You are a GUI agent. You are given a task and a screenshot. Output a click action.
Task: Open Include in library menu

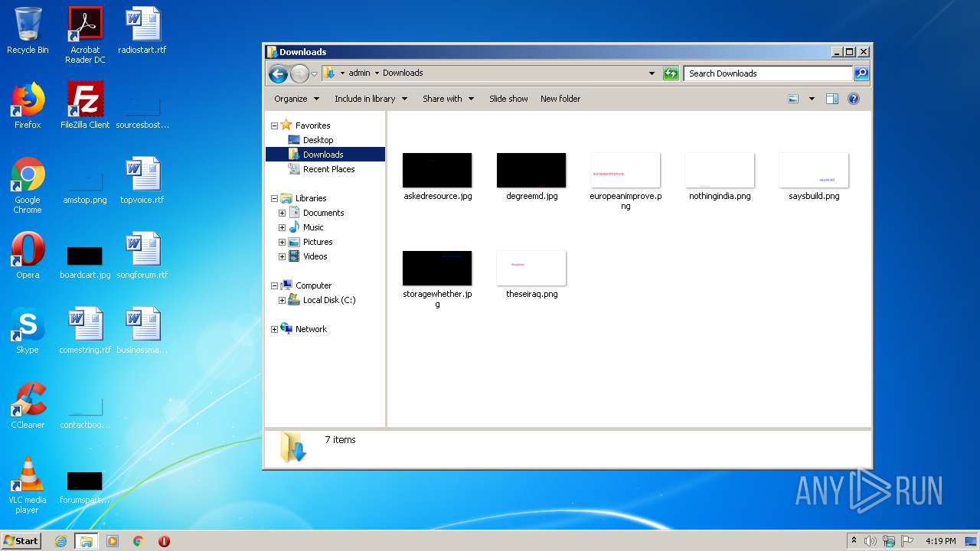click(371, 99)
